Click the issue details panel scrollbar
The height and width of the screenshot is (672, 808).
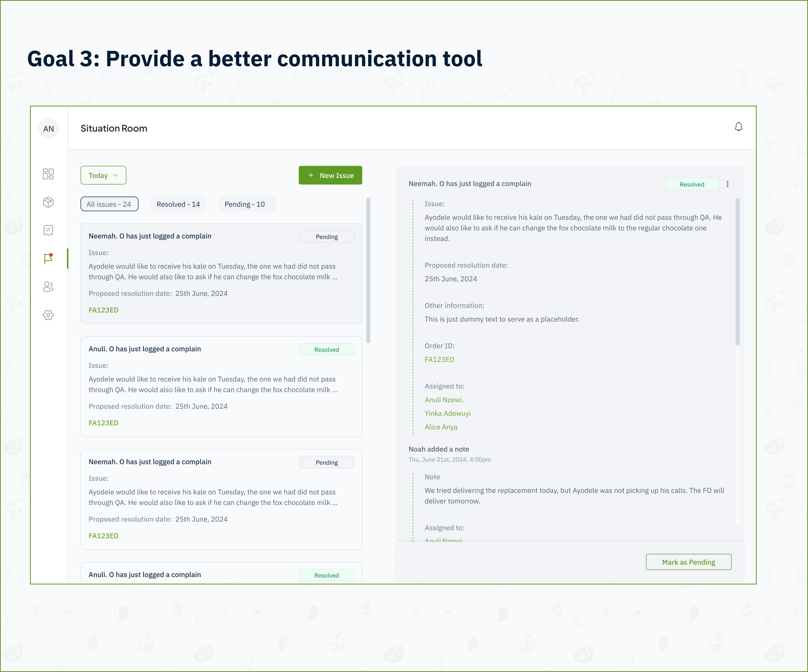point(737,272)
